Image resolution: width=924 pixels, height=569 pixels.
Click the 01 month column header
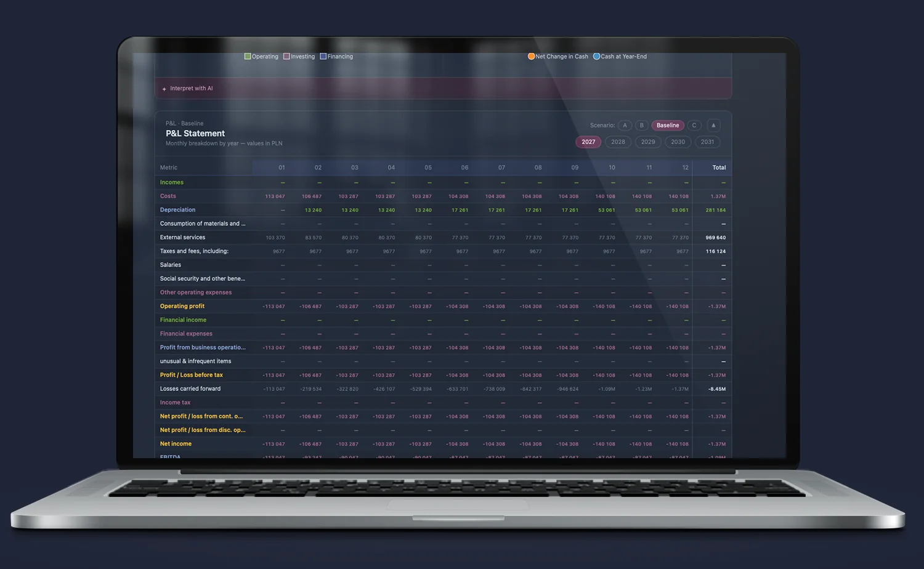click(282, 167)
